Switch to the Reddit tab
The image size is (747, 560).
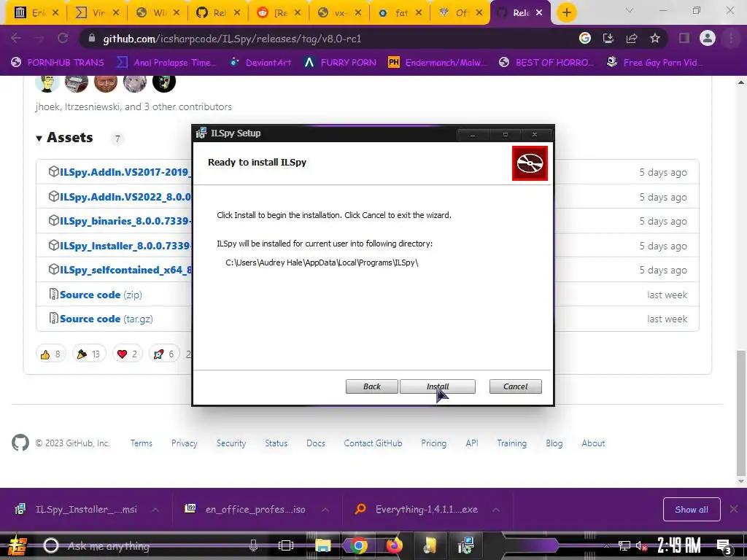pos(279,13)
